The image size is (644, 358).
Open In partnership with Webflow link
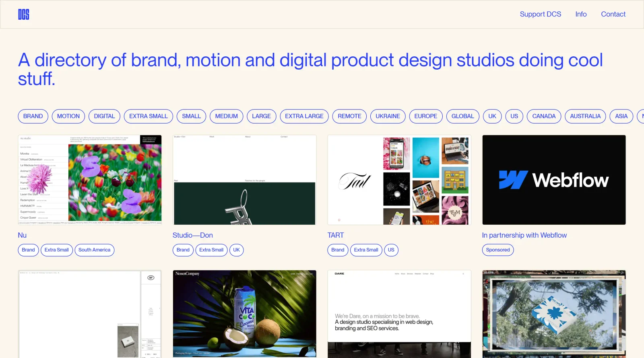[x=524, y=235]
